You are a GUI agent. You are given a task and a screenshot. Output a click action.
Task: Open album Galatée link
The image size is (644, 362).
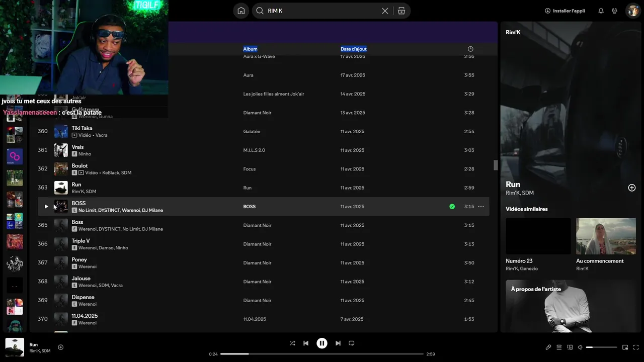tap(252, 131)
